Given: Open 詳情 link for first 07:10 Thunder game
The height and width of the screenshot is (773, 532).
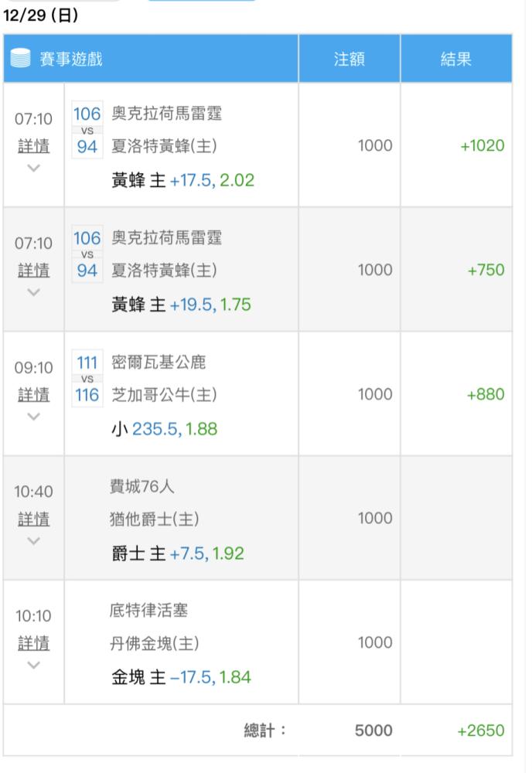Looking at the screenshot, I should click(x=33, y=146).
